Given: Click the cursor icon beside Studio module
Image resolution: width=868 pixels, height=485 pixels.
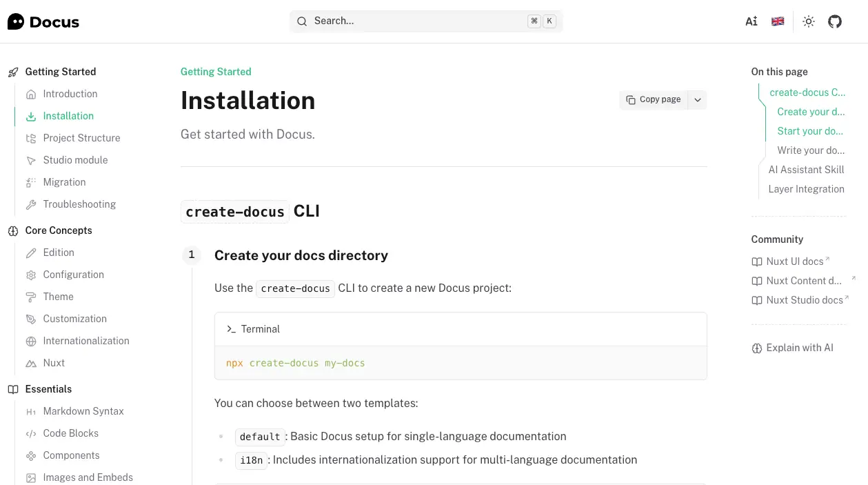Looking at the screenshot, I should click(x=31, y=160).
